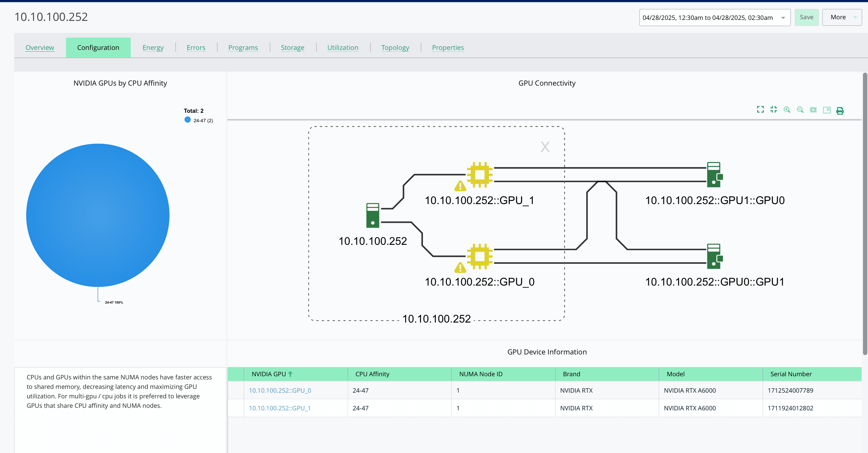Click NVIDIA RTX A6000 in GPU_0 row
Viewport: 868px width, 453px height.
(690, 390)
